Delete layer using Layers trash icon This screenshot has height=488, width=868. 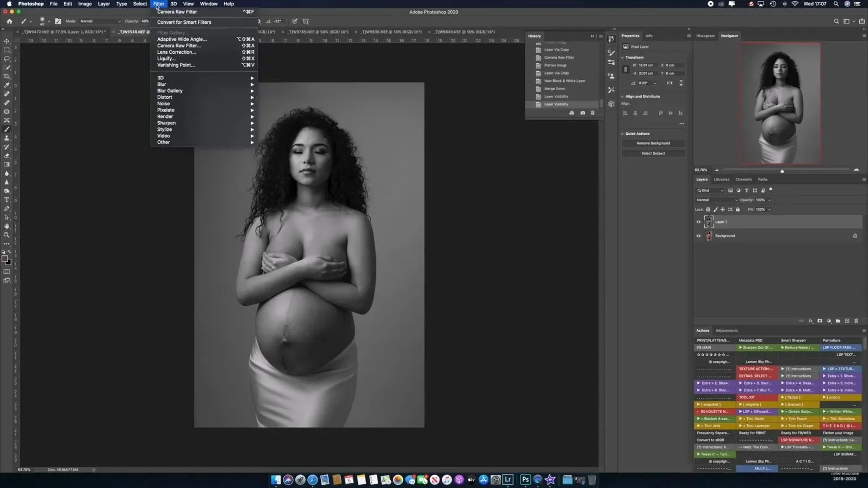point(856,321)
